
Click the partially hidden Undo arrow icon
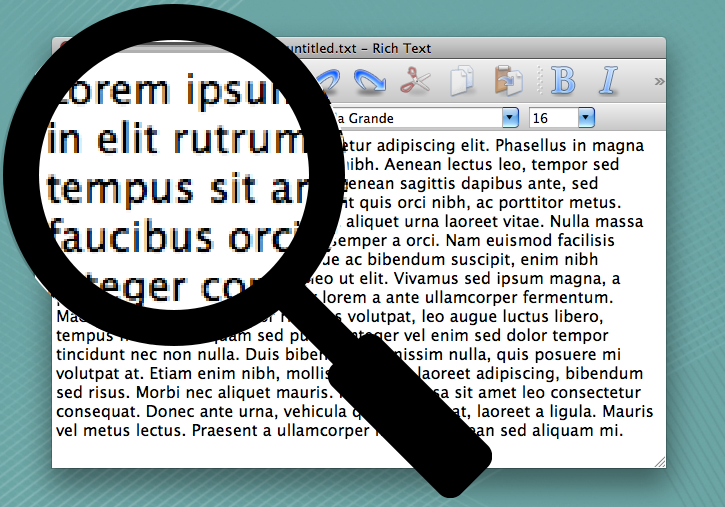click(327, 80)
